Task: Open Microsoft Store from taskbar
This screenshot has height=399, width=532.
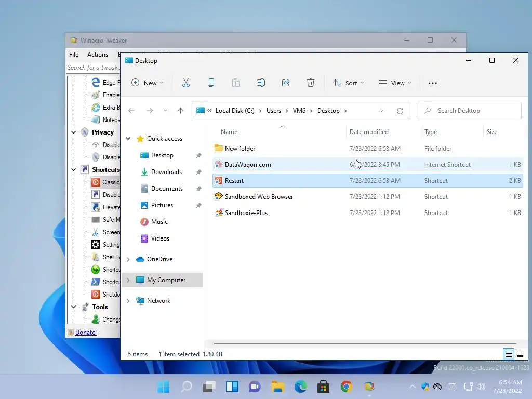Action: (323, 387)
